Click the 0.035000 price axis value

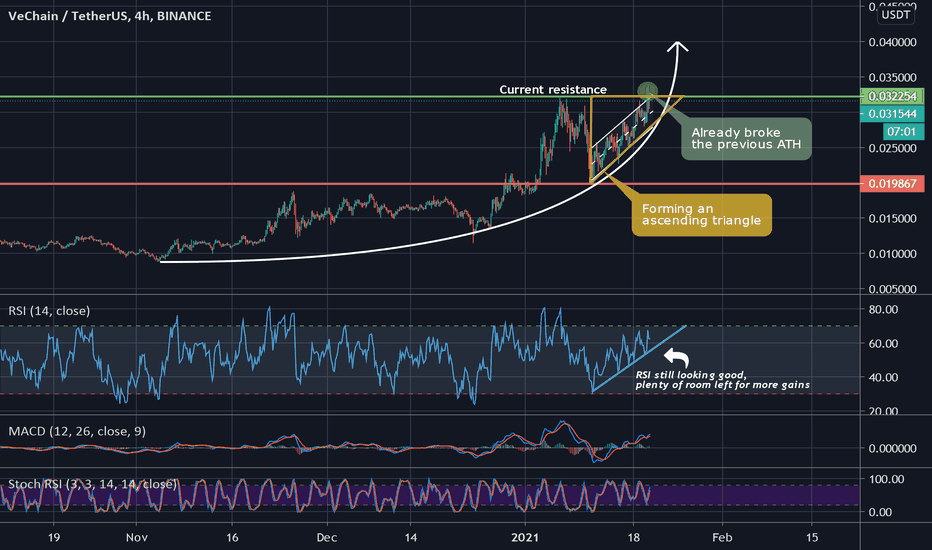click(892, 78)
